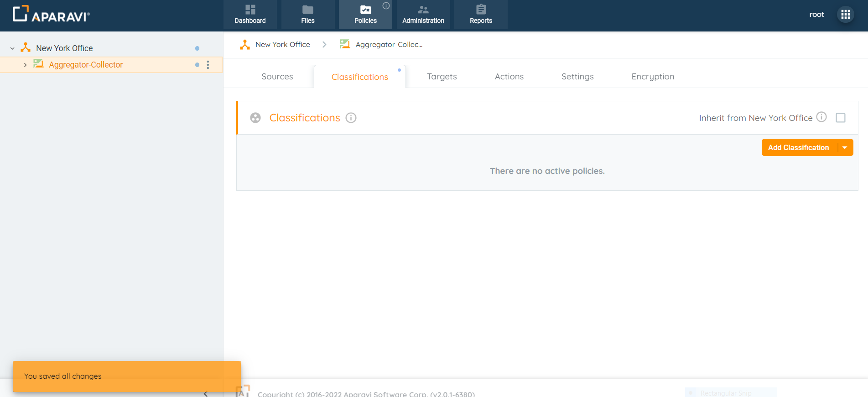Screen dimensions: 868x397
Task: Open the Reports section
Action: coord(481,15)
